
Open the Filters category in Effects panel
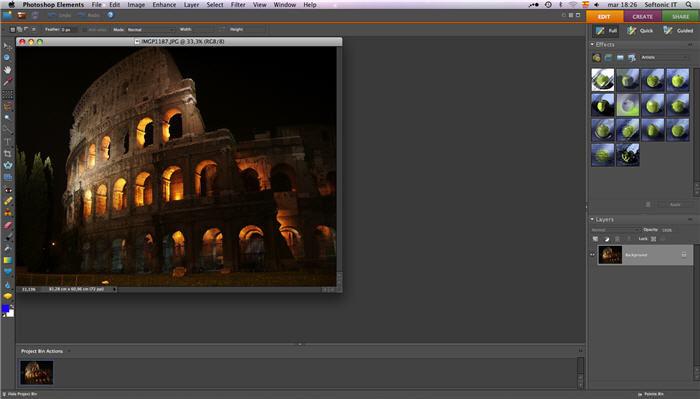click(x=596, y=58)
